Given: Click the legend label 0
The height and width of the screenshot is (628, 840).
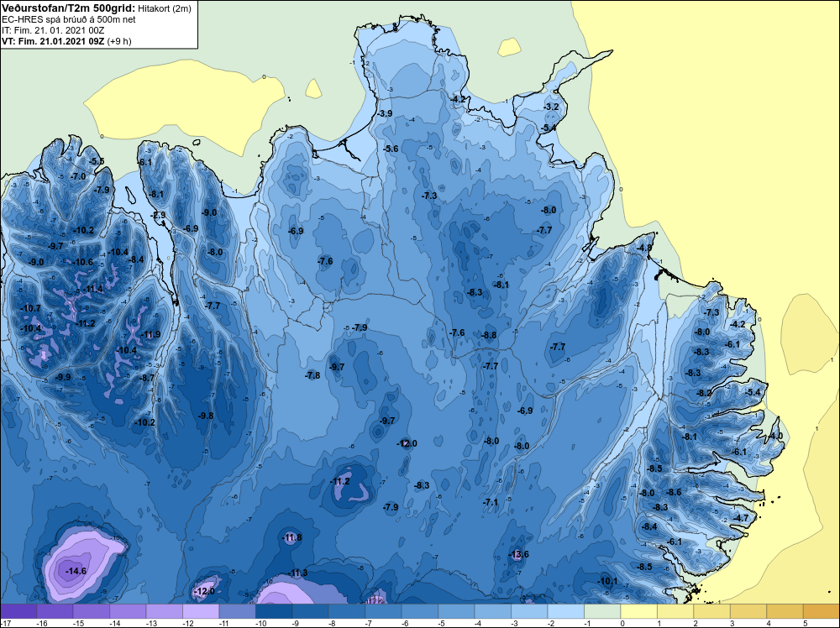Looking at the screenshot, I should tap(622, 623).
